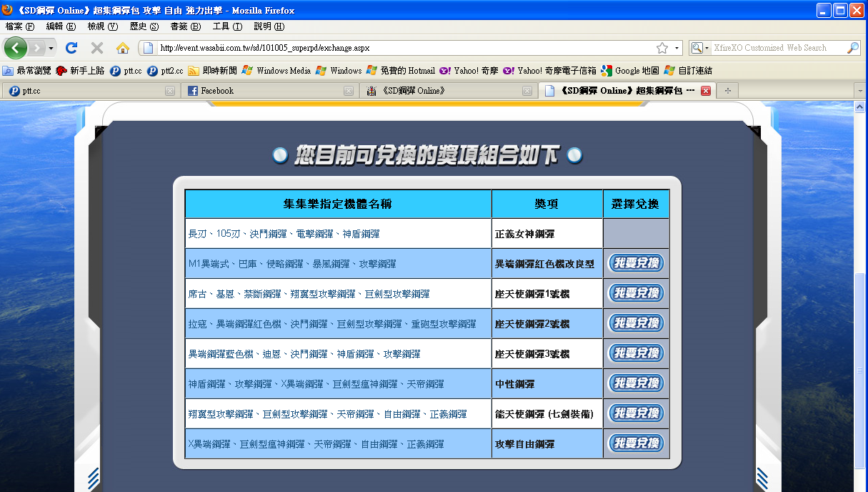Image resolution: width=868 pixels, height=492 pixels.
Task: Close the active SD鋼彈 Online 超集鋼彈包 tab
Action: 705,91
